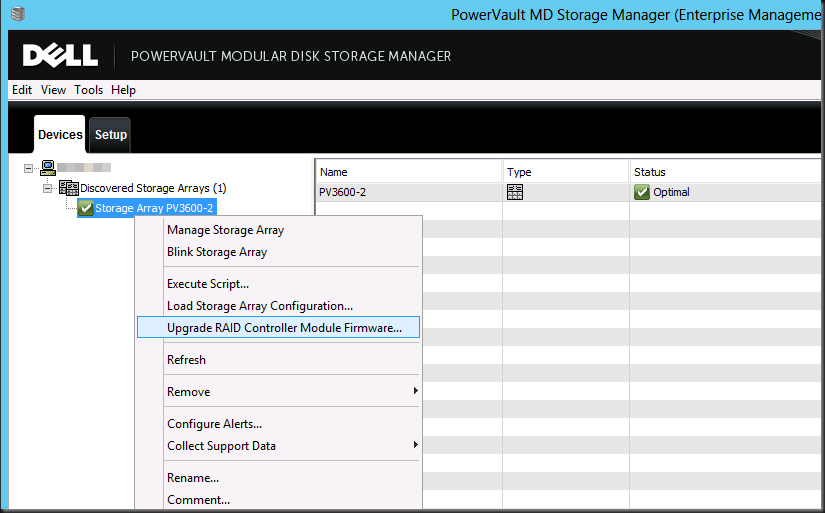This screenshot has height=513, width=825.
Task: Select Load Storage Array Configuration...
Action: pyautogui.click(x=278, y=306)
